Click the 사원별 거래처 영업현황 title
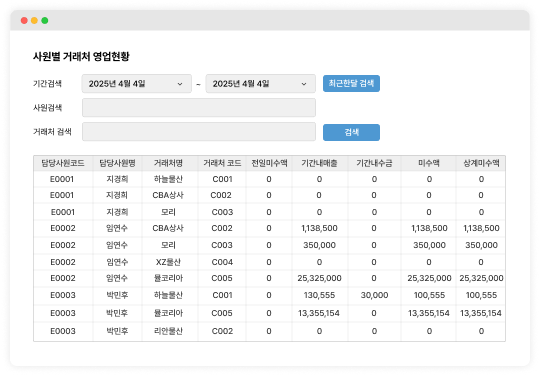Screen dimensions: 540x376 tap(81, 56)
